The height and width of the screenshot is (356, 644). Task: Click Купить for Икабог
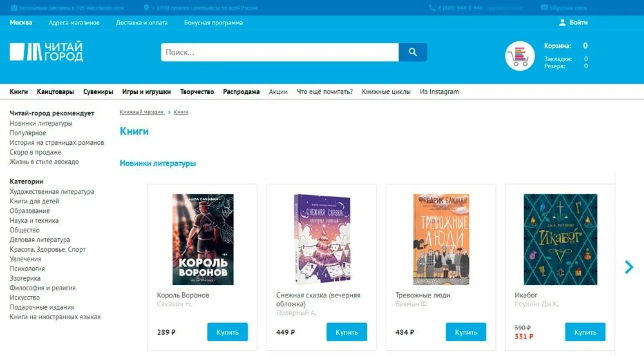pyautogui.click(x=585, y=332)
